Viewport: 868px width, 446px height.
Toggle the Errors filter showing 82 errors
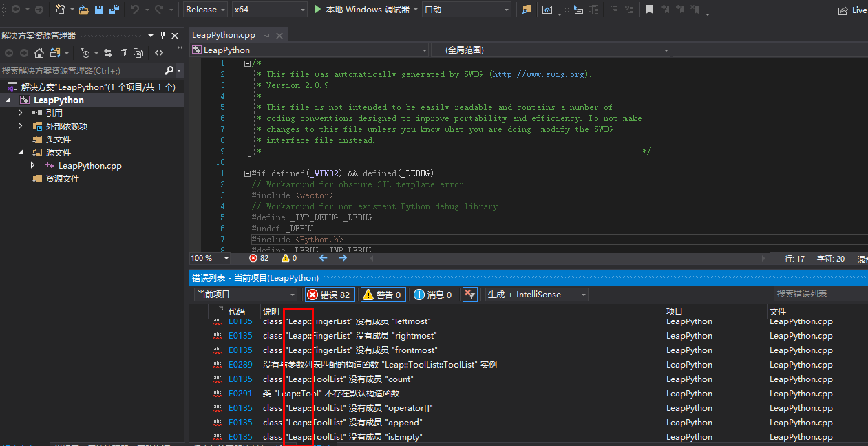[x=329, y=294]
